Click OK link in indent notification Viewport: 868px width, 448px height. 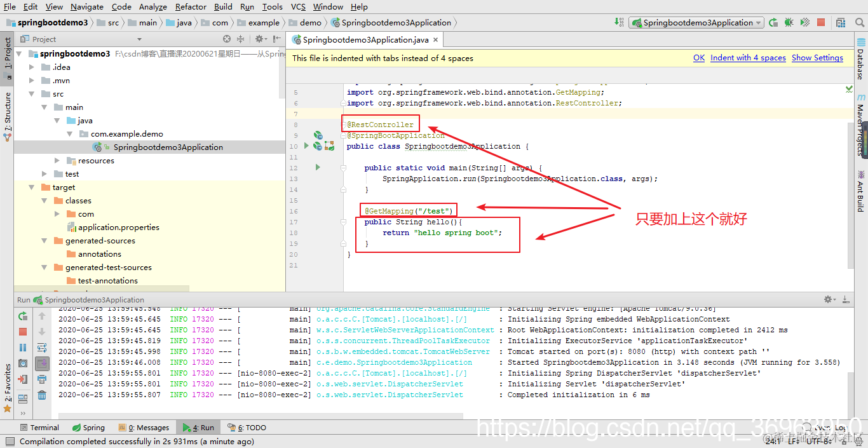click(x=699, y=58)
